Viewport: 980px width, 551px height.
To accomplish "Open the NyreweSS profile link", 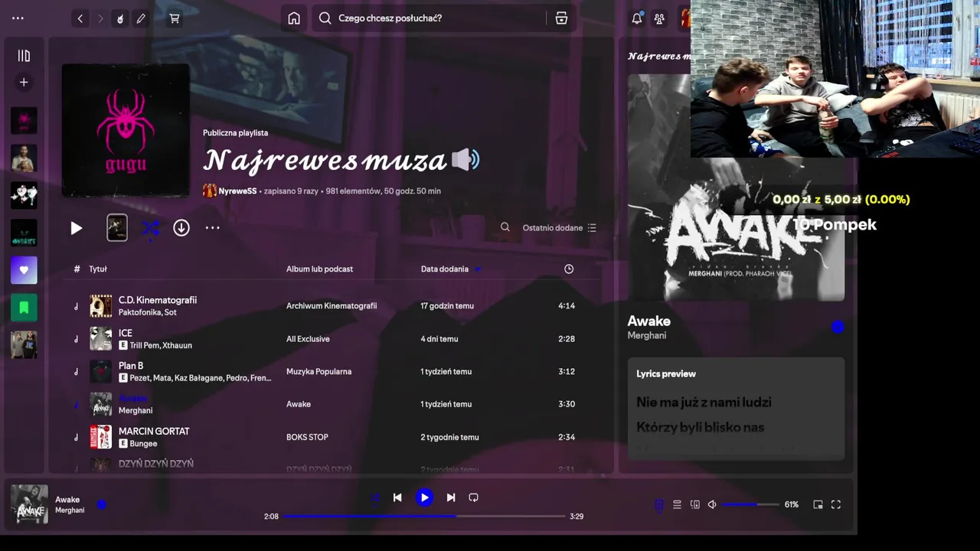I will 237,191.
